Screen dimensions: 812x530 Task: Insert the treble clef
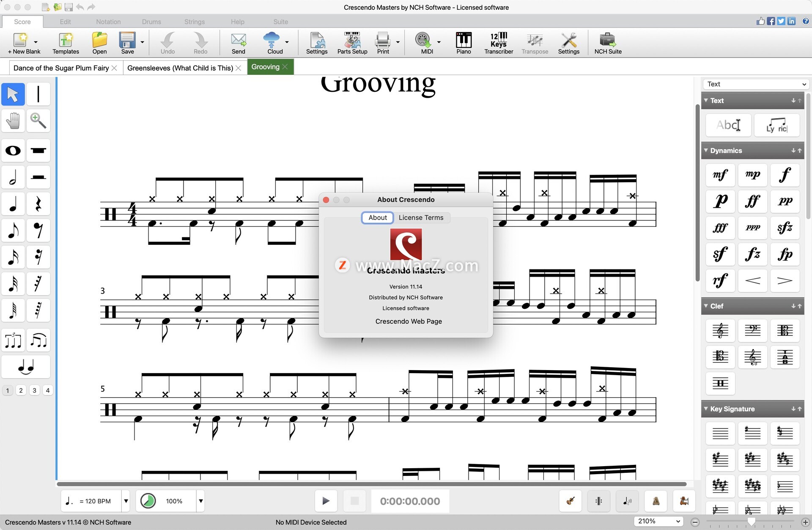[720, 330]
